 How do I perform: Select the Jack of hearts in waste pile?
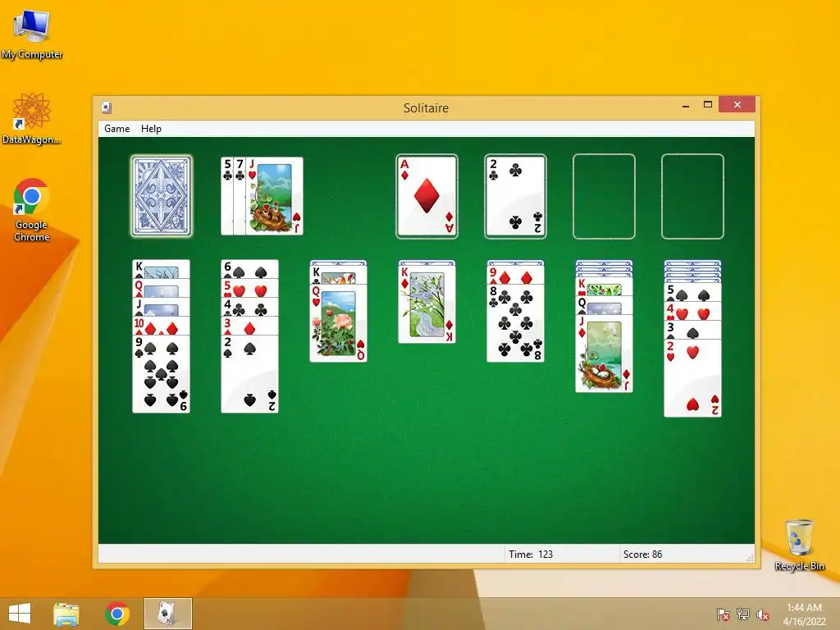(274, 196)
